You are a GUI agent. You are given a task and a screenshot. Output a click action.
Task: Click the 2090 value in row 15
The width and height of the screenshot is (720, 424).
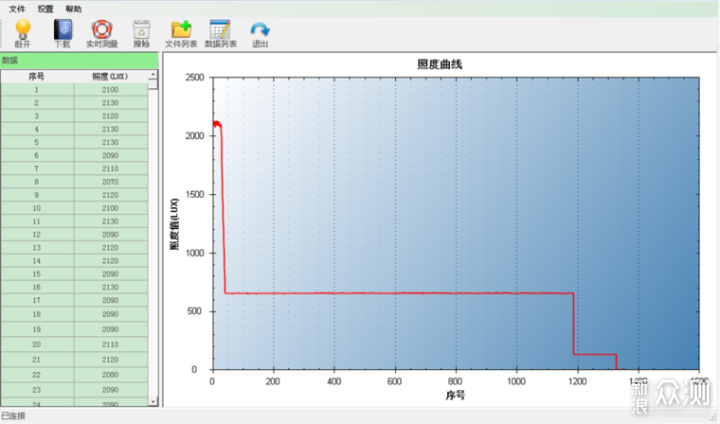pyautogui.click(x=110, y=274)
